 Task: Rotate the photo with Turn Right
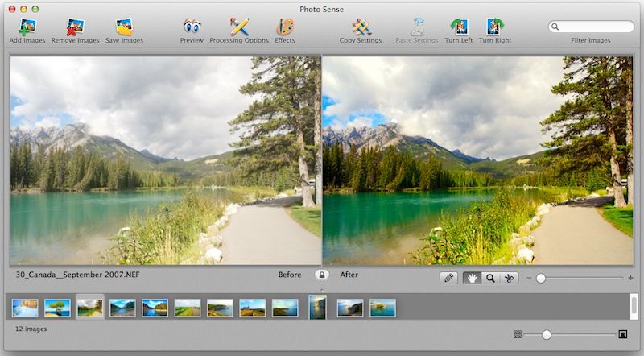495,27
